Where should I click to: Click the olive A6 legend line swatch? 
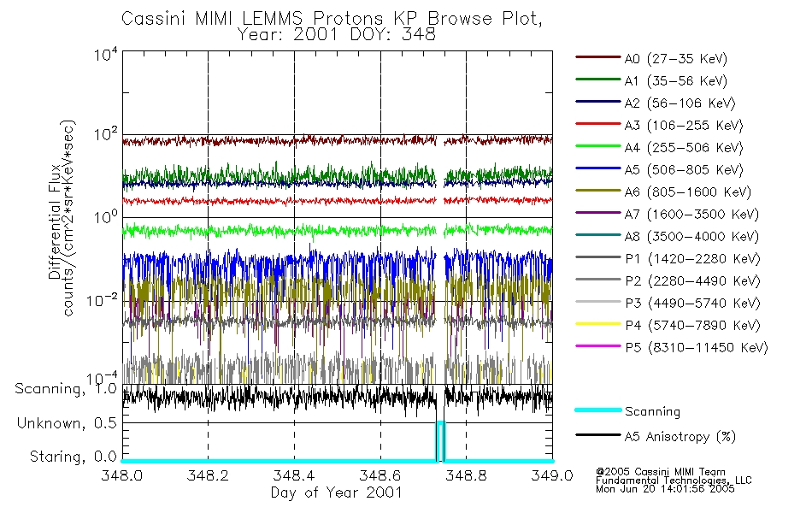pos(597,190)
